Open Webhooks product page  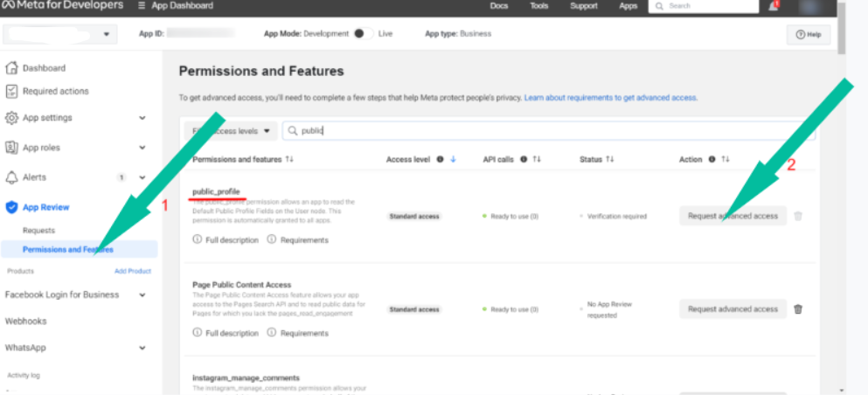(x=25, y=322)
